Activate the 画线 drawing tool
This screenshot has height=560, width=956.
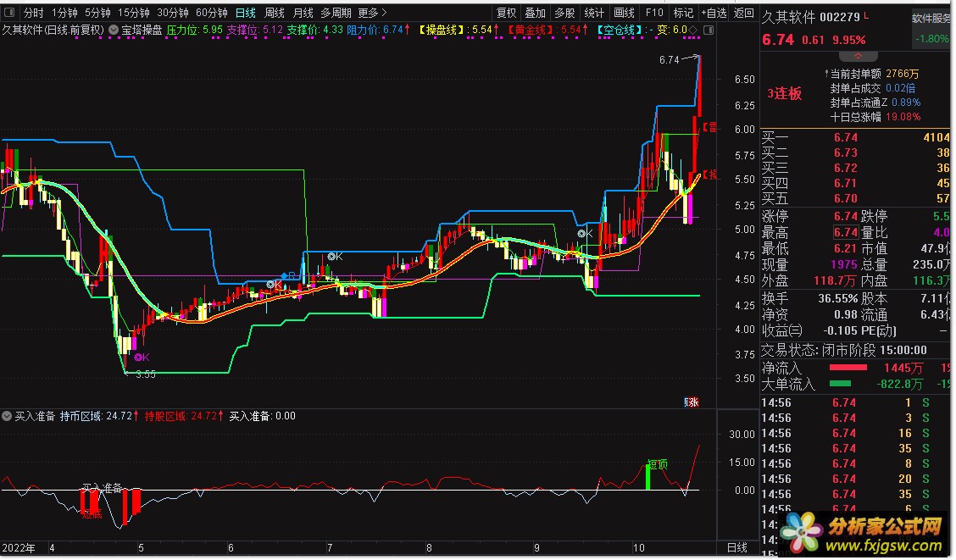coord(624,13)
